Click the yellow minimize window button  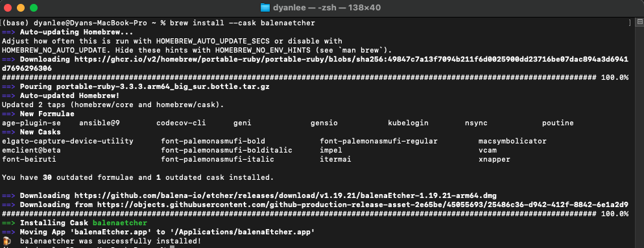coord(21,7)
